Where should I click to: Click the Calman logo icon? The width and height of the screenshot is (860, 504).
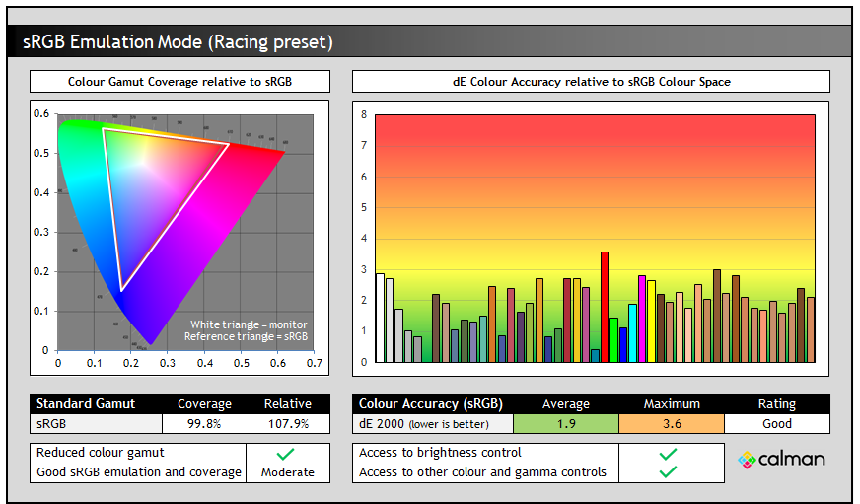(747, 460)
